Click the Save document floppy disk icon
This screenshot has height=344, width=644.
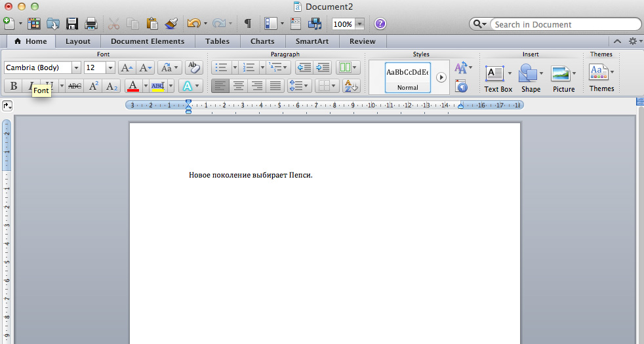pos(72,24)
